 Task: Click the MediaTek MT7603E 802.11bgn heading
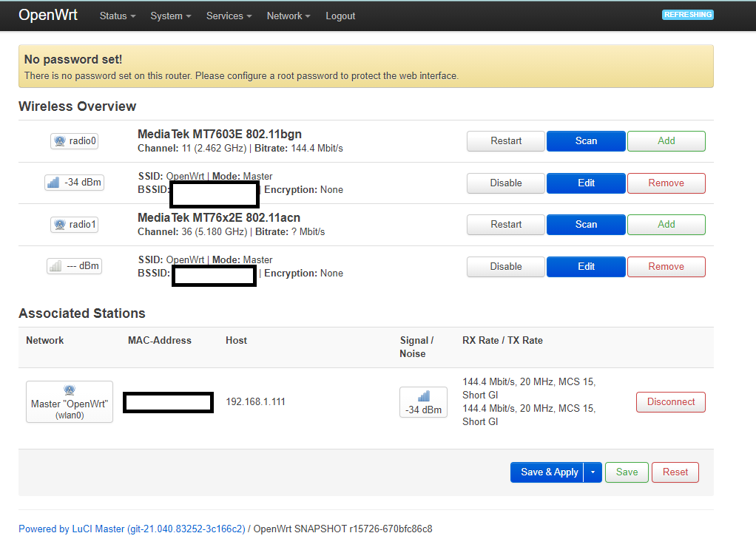tap(220, 134)
